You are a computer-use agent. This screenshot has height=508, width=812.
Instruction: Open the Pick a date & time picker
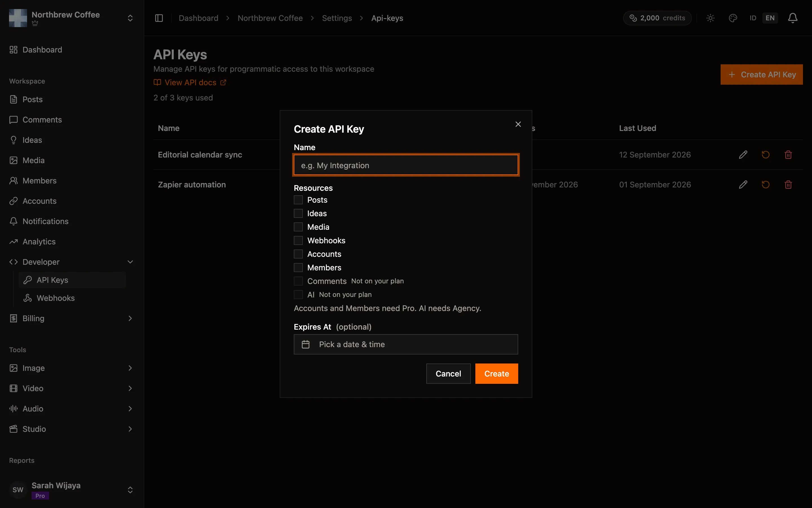(x=406, y=344)
